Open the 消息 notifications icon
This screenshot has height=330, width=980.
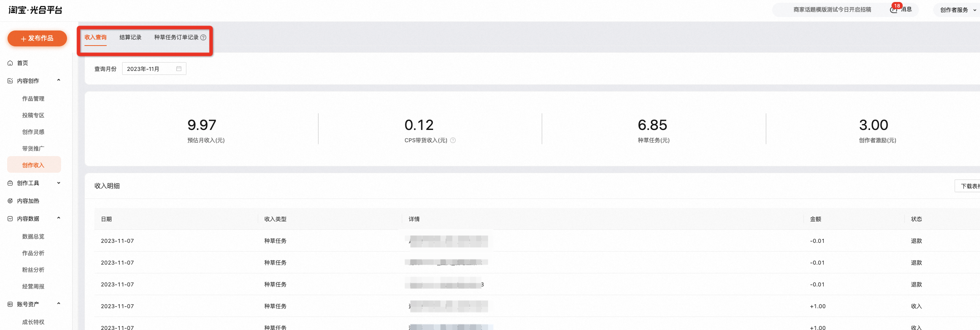point(894,10)
